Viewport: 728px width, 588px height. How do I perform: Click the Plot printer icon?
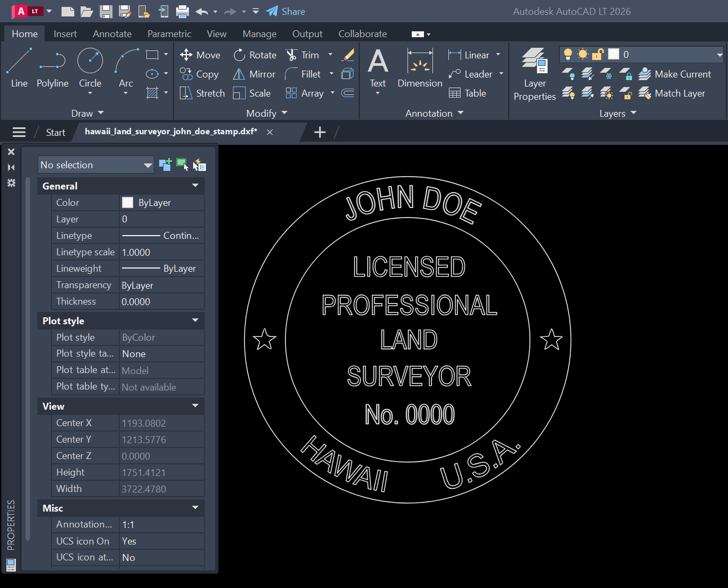pos(183,11)
